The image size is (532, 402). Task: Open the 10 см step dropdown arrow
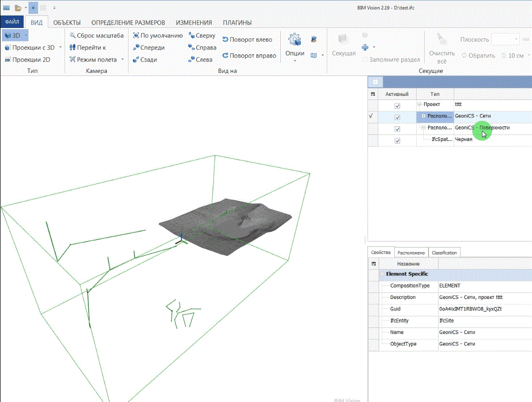(x=529, y=55)
